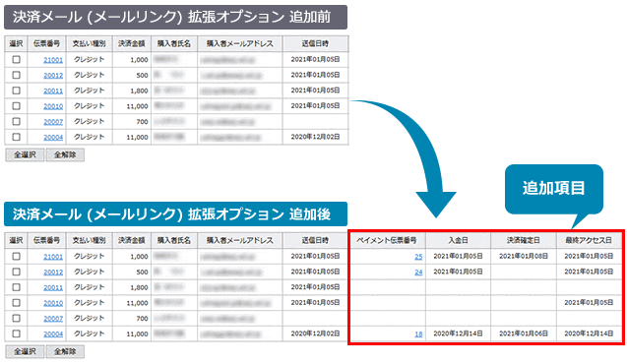Open slip 20007 link in 追加後 table

[x=53, y=319]
